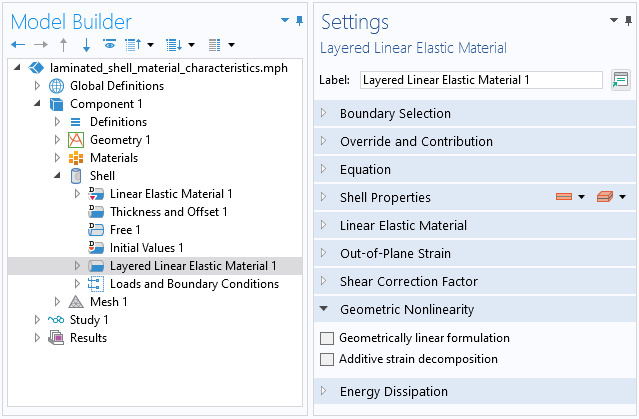Click the Label text input field
This screenshot has height=419, width=639.
(x=481, y=80)
